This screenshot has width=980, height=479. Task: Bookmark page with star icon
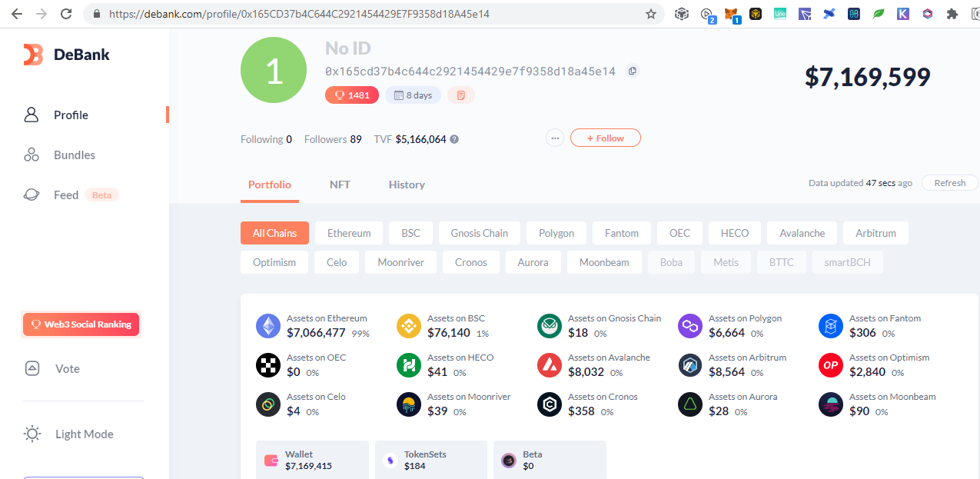pyautogui.click(x=651, y=14)
